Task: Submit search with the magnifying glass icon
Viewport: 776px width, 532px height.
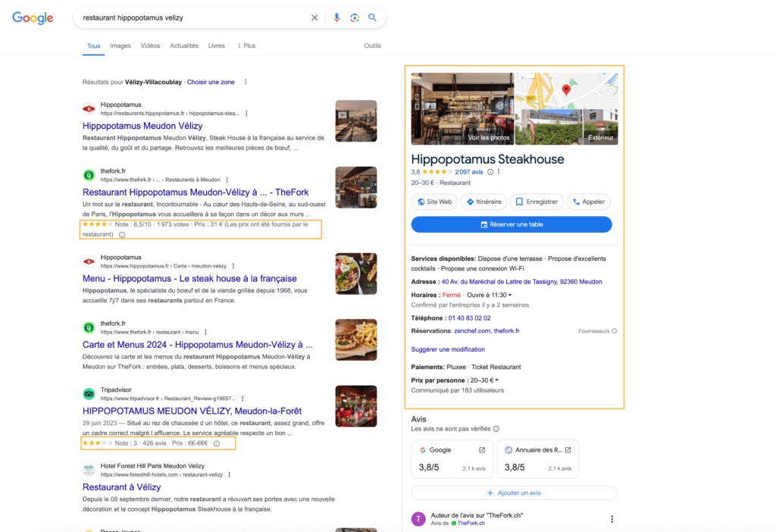Action: pos(372,18)
